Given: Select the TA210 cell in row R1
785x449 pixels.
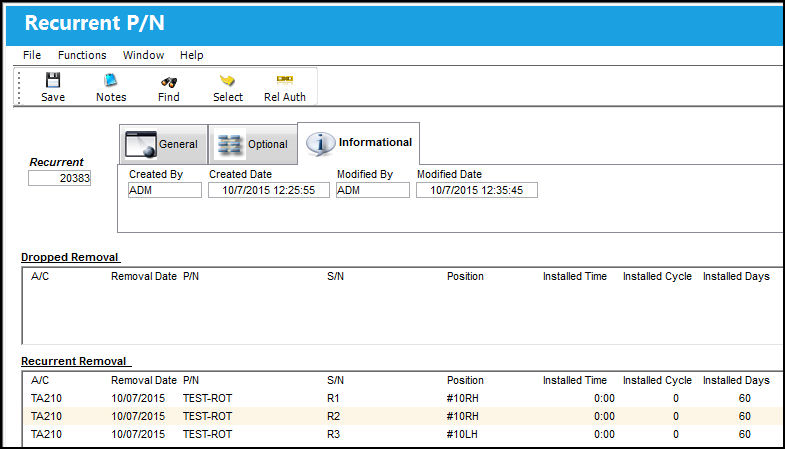Looking at the screenshot, I should pyautogui.click(x=46, y=398).
